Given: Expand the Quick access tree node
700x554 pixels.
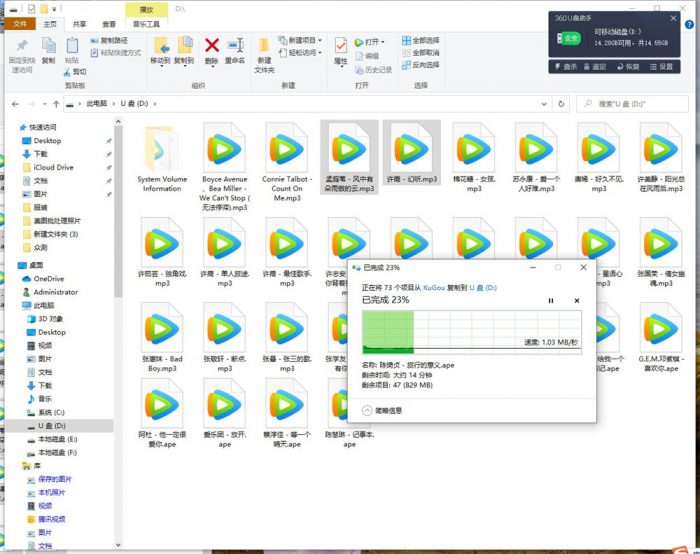Looking at the screenshot, I should [x=12, y=128].
